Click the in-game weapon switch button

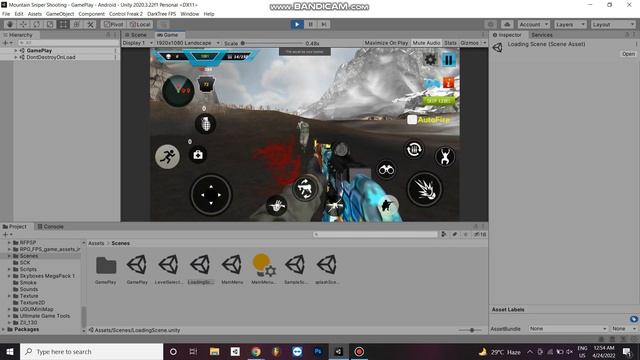point(304,189)
